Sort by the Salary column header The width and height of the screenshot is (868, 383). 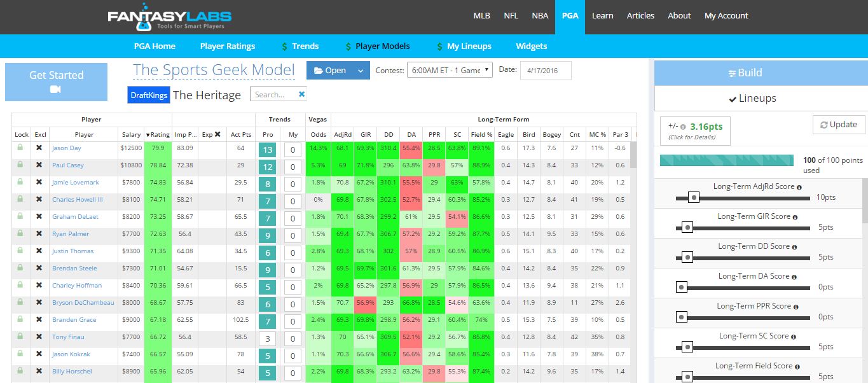click(132, 134)
